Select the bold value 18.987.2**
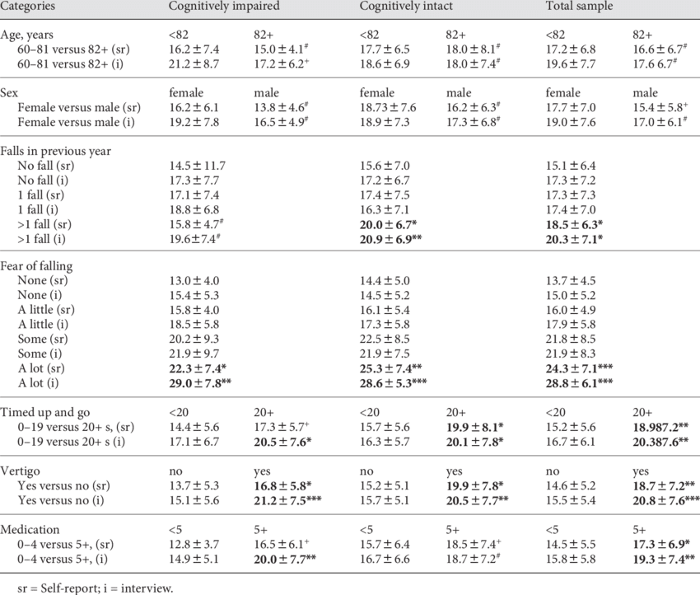The width and height of the screenshot is (700, 595). (660, 428)
